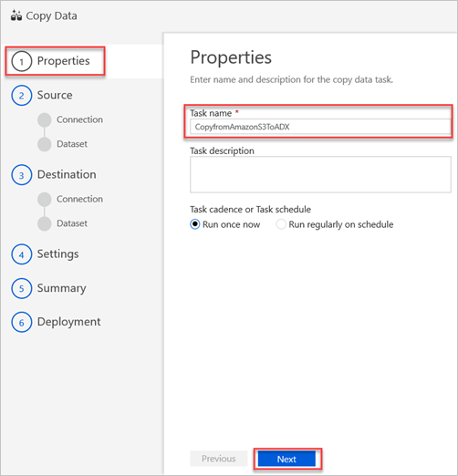The image size is (458, 476).
Task: Switch to the Deployment step label
Action: 68,322
